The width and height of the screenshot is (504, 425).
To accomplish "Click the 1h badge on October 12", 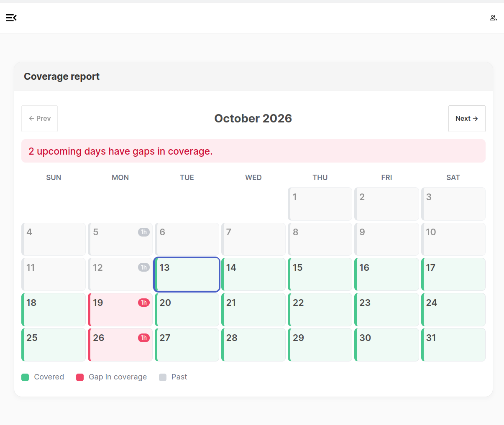I will pyautogui.click(x=144, y=267).
